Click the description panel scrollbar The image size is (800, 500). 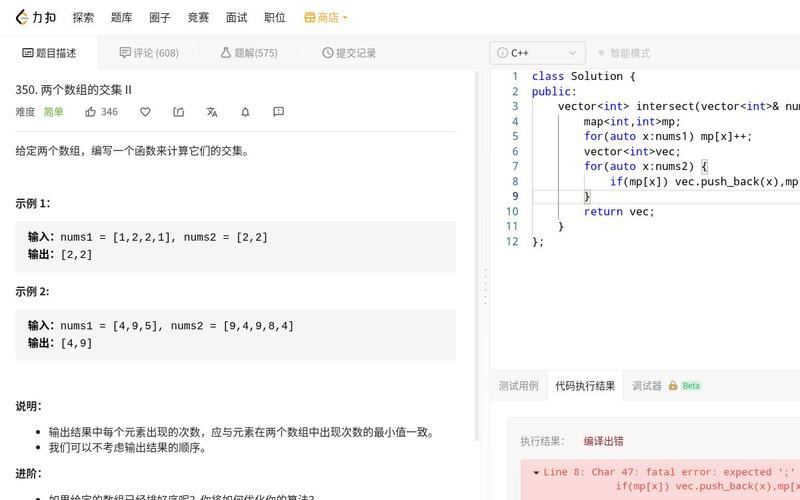pos(478,255)
